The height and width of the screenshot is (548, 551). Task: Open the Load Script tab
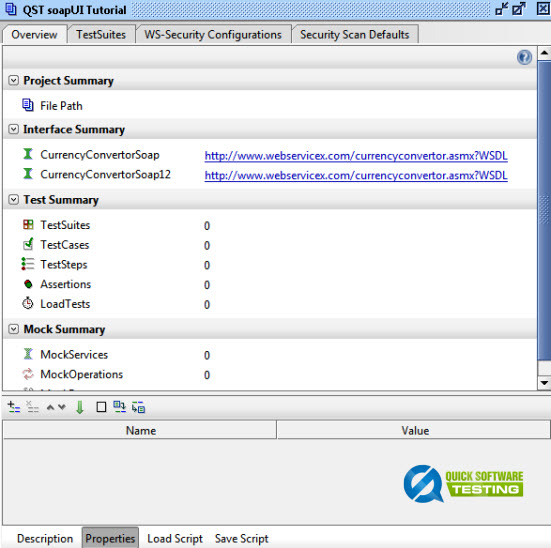(x=175, y=538)
